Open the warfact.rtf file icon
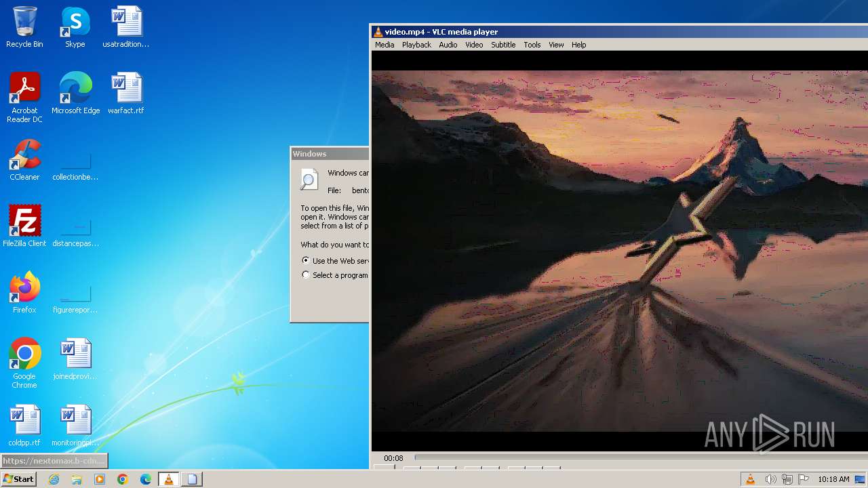Viewport: 868px width, 488px height. [126, 94]
